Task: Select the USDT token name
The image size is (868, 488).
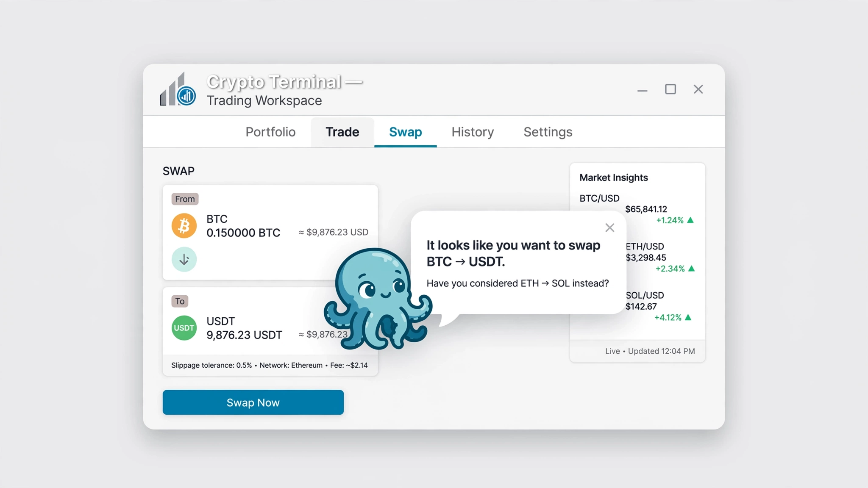Action: click(x=220, y=321)
